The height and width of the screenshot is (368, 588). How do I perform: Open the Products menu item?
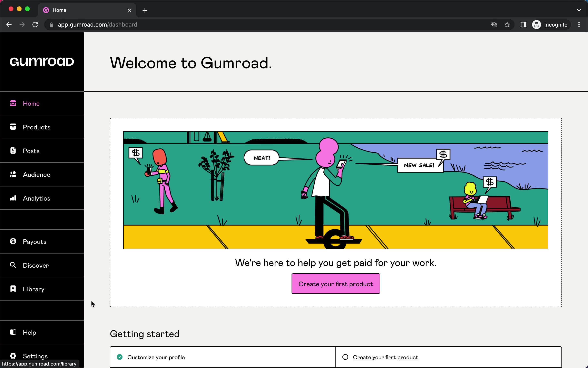[x=42, y=127]
